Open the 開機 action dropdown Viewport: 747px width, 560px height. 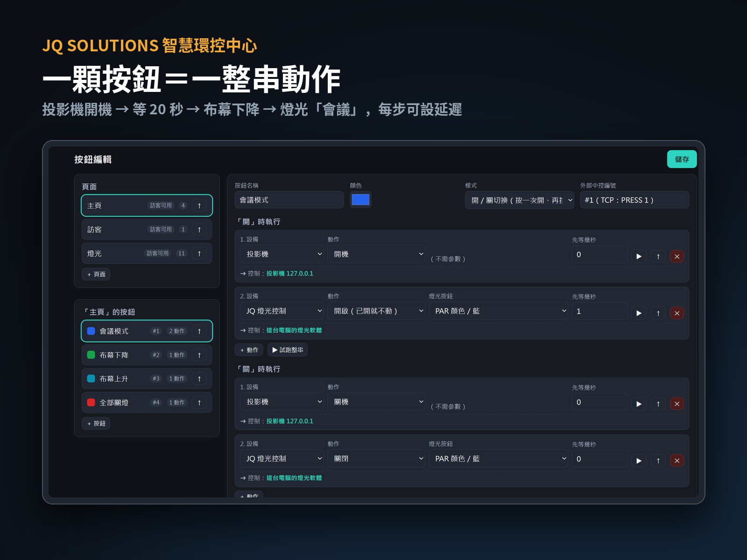(x=376, y=254)
